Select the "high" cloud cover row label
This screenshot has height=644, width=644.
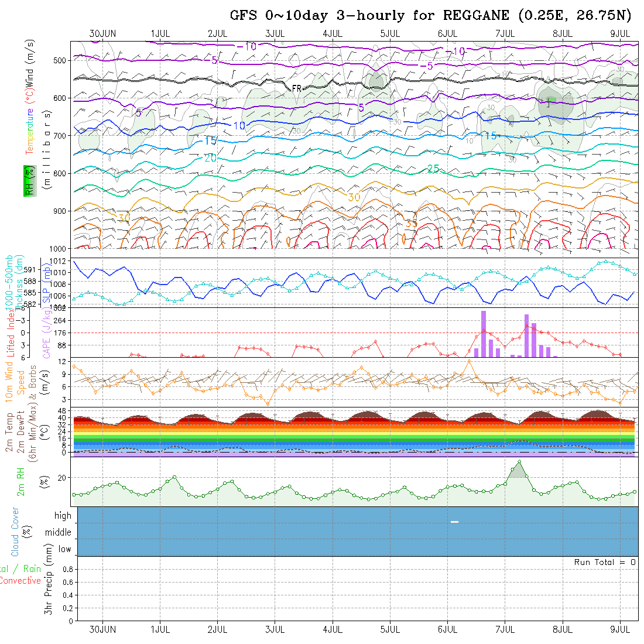click(x=63, y=516)
